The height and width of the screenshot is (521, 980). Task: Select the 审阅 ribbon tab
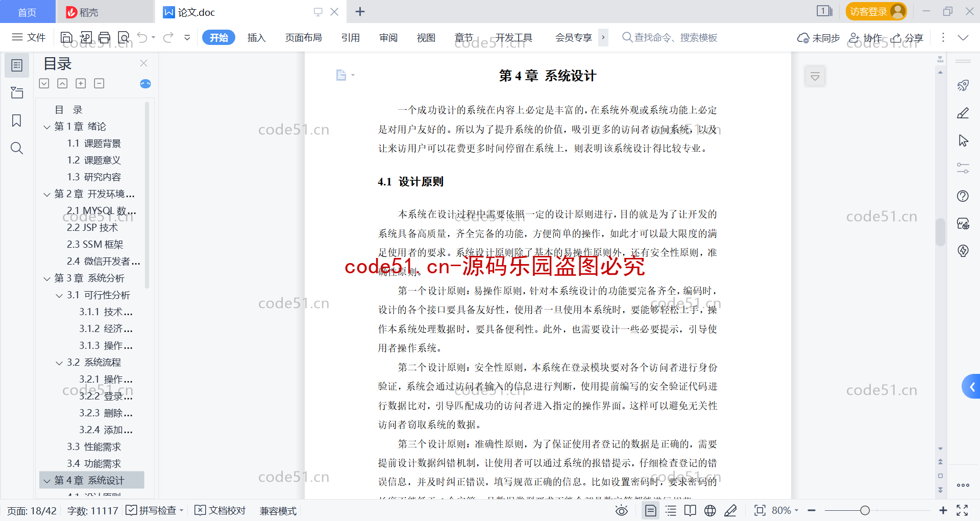pyautogui.click(x=388, y=37)
